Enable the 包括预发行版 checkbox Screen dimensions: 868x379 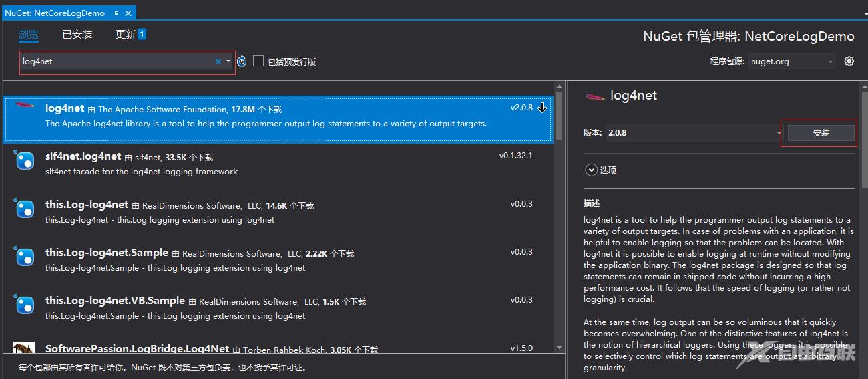click(x=258, y=61)
